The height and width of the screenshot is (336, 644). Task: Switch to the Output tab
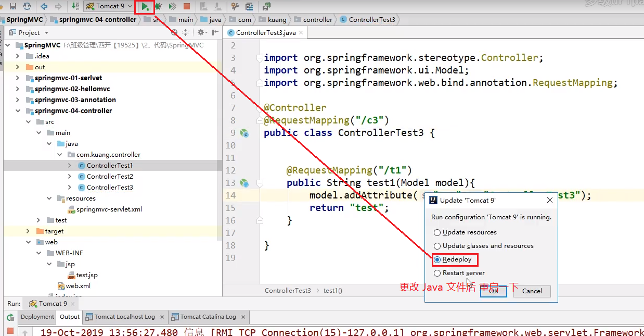tap(70, 317)
